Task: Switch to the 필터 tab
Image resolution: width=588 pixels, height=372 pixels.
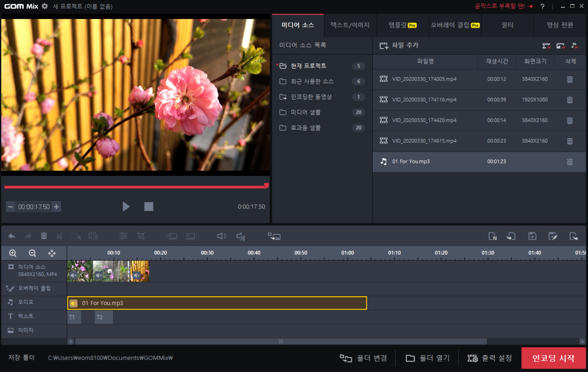Action: (x=508, y=25)
